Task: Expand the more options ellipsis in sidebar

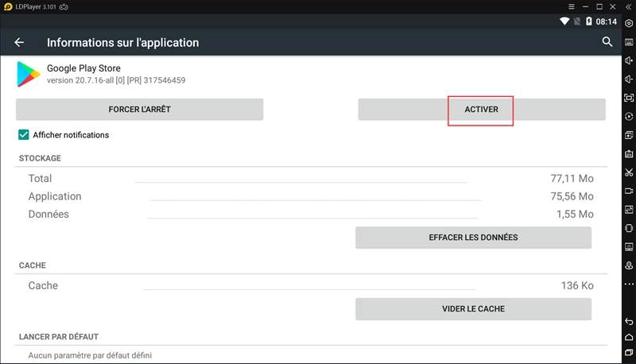Action: (x=629, y=284)
